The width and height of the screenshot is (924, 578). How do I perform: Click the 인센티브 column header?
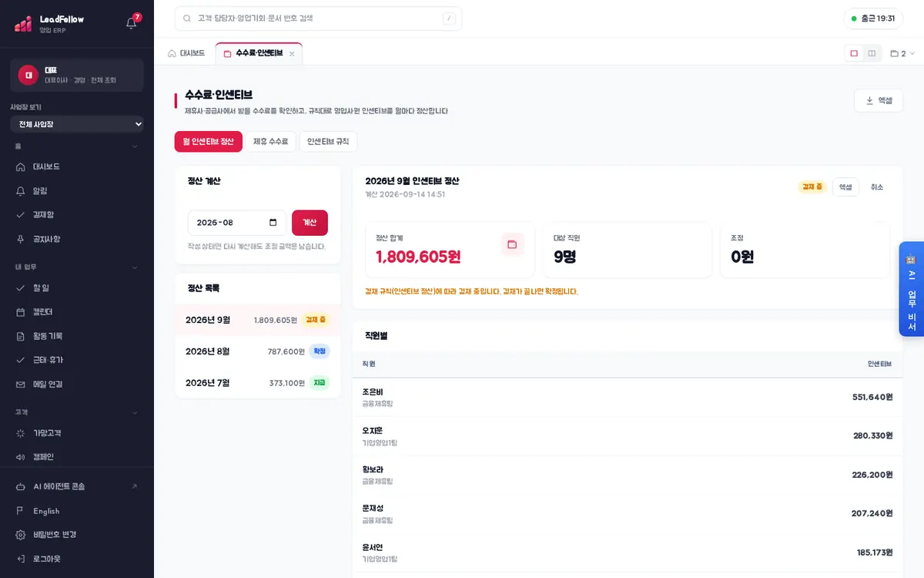[879, 364]
